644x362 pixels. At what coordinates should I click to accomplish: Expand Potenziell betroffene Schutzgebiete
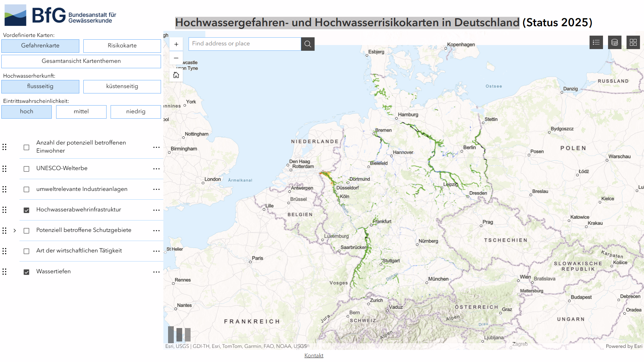(15, 231)
